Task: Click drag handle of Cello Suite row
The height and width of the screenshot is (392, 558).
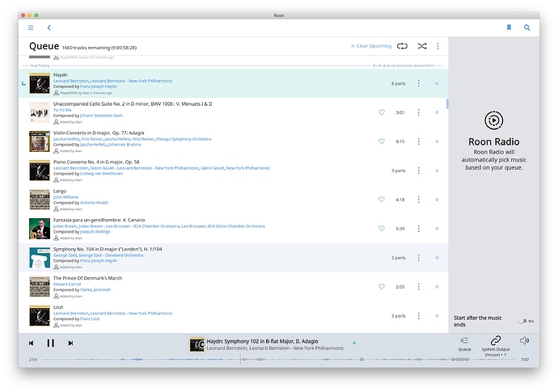Action: tap(437, 112)
